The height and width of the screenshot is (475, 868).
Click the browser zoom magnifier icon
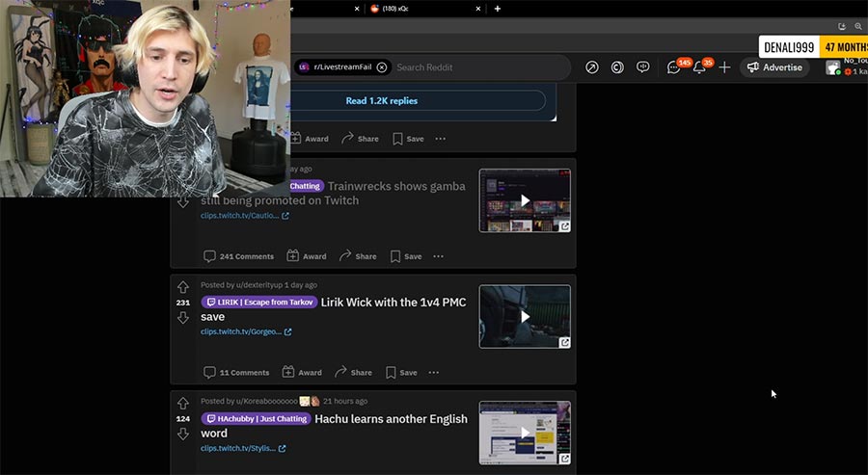[858, 26]
